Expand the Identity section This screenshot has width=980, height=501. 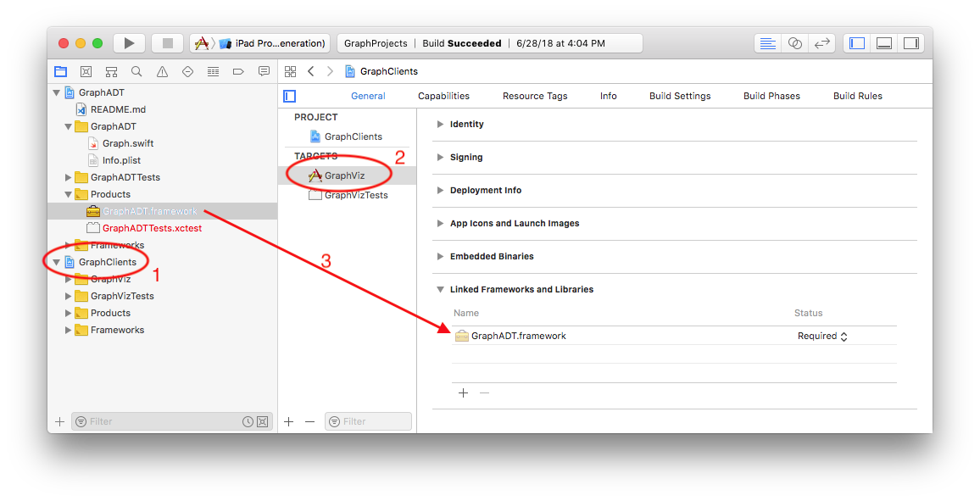[440, 125]
